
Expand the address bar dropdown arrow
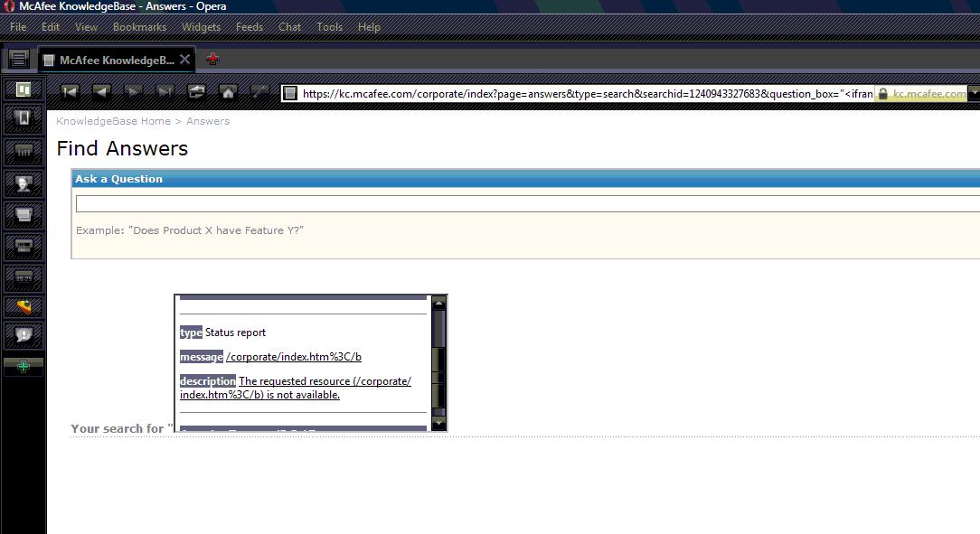974,94
